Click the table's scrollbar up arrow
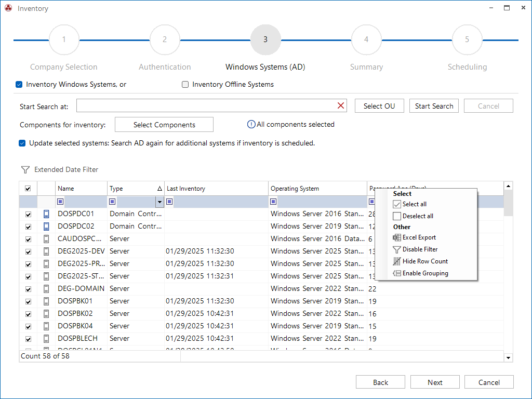532x399 pixels. click(508, 186)
